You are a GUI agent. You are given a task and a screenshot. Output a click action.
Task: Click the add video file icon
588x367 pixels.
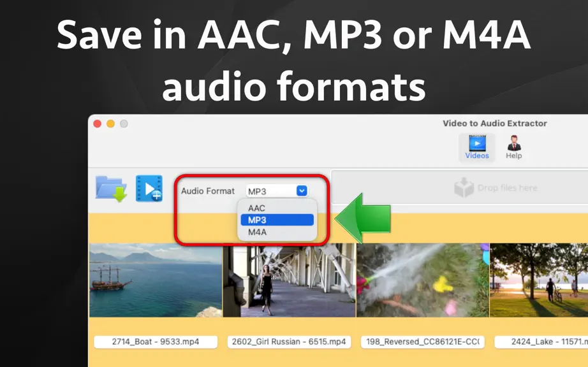point(149,189)
